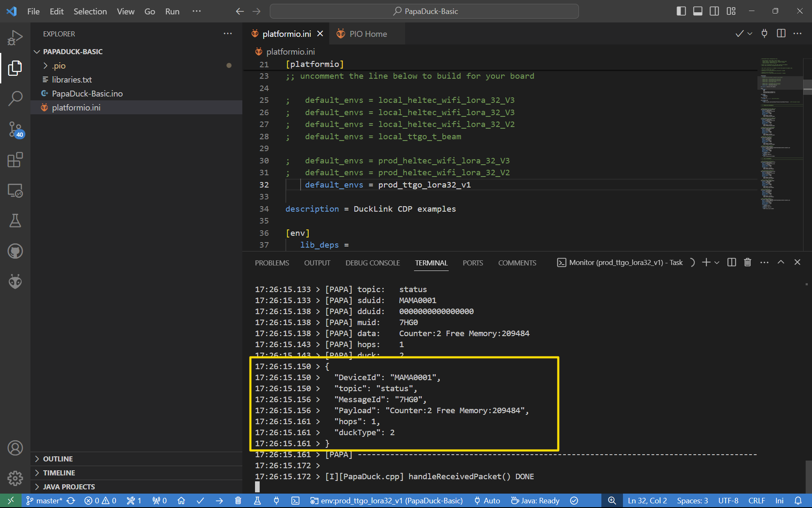Go back with the left arrow
The height and width of the screenshot is (508, 812).
(240, 11)
